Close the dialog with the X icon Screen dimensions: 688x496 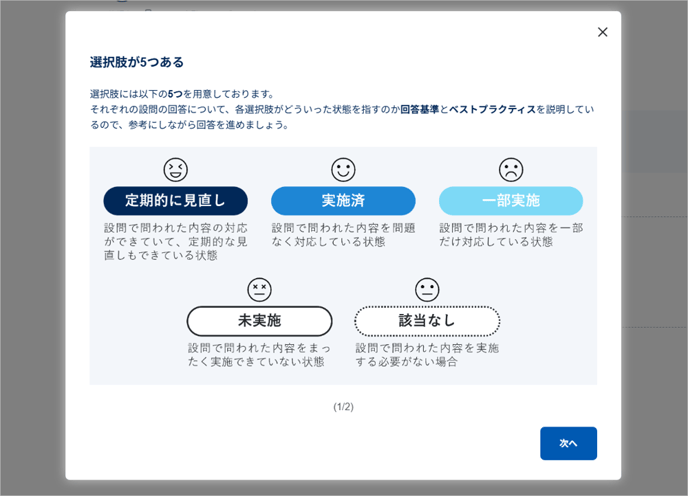602,32
